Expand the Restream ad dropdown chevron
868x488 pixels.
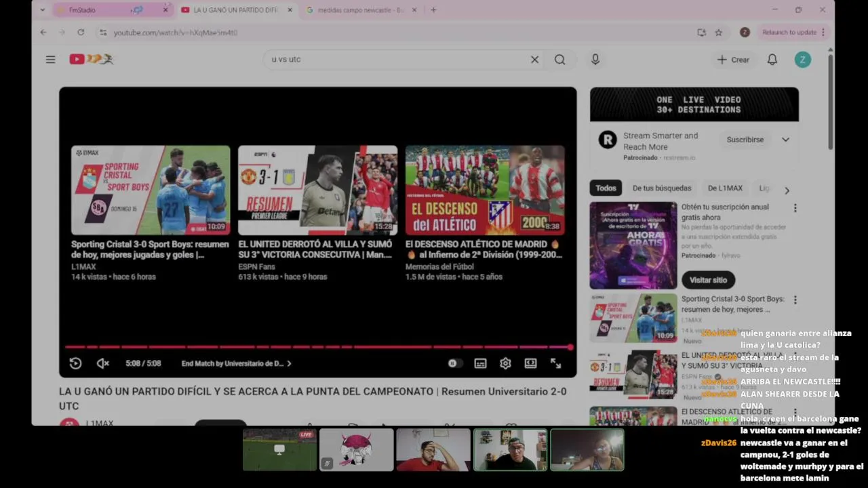(785, 140)
